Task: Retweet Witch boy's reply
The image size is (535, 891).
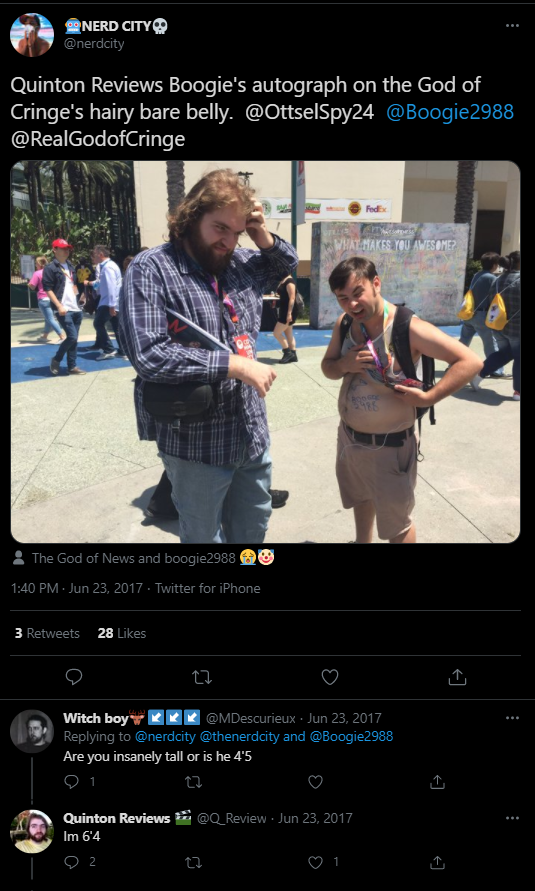Action: click(194, 782)
